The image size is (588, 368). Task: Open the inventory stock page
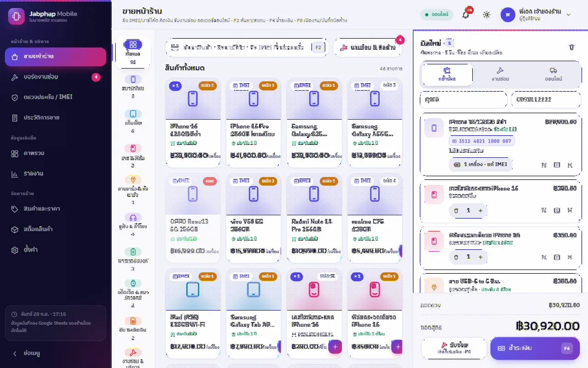point(56,229)
